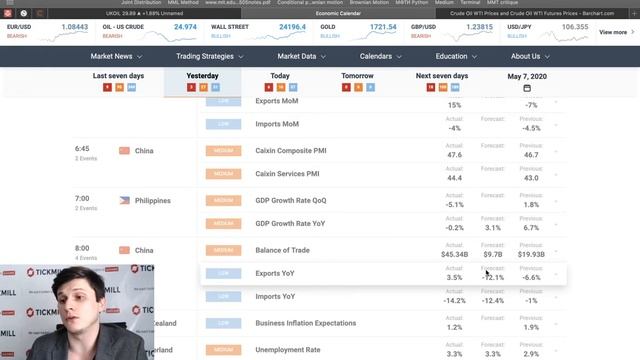The height and width of the screenshot is (360, 640).
Task: Open the red pinned tab icon
Action: (x=8, y=13)
